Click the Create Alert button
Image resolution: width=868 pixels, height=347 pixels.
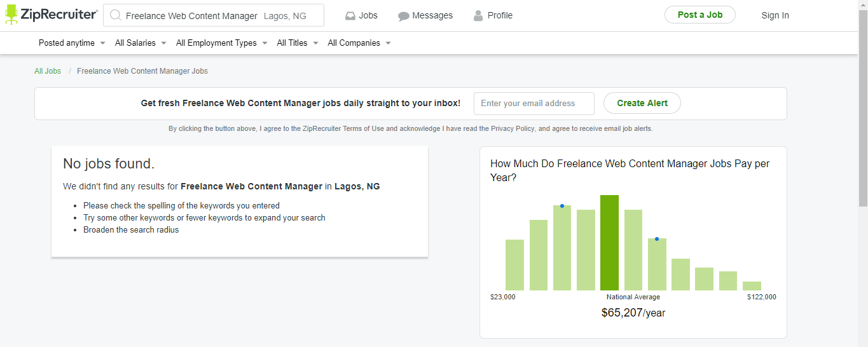(642, 103)
